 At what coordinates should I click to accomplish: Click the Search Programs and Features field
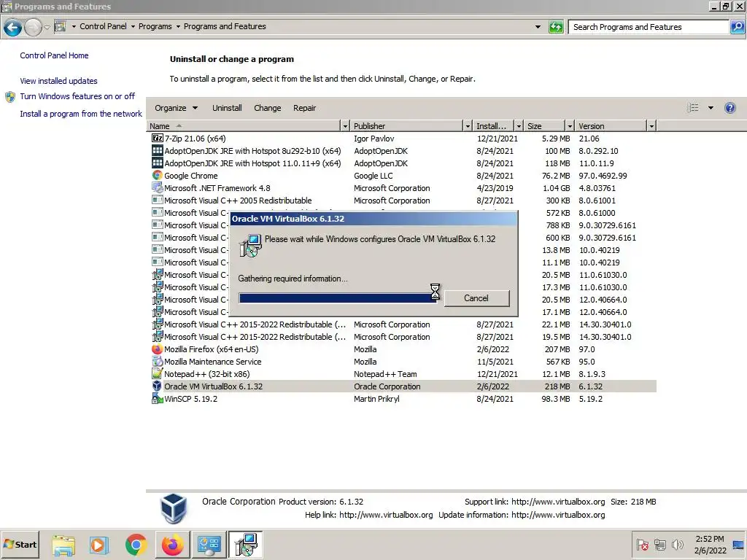(x=649, y=27)
